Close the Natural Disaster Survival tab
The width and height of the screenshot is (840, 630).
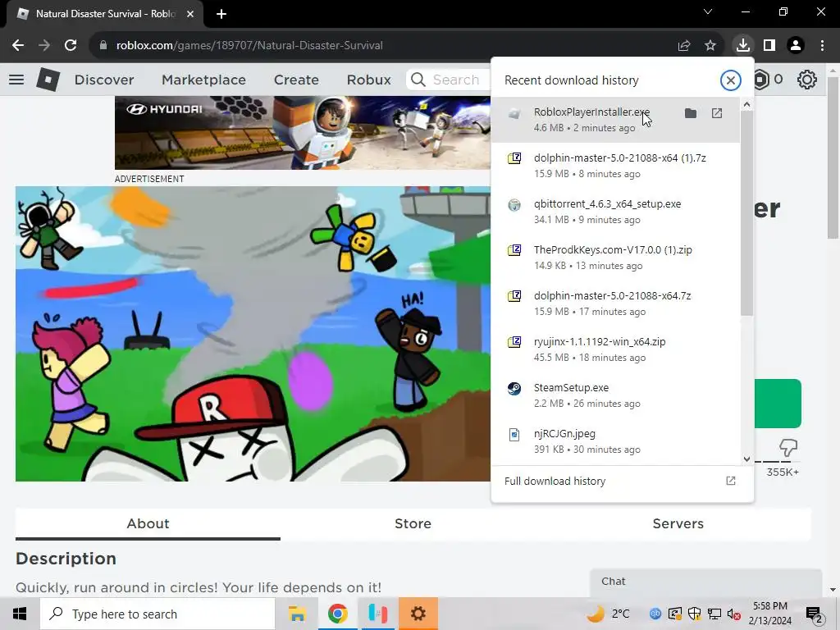tap(190, 14)
